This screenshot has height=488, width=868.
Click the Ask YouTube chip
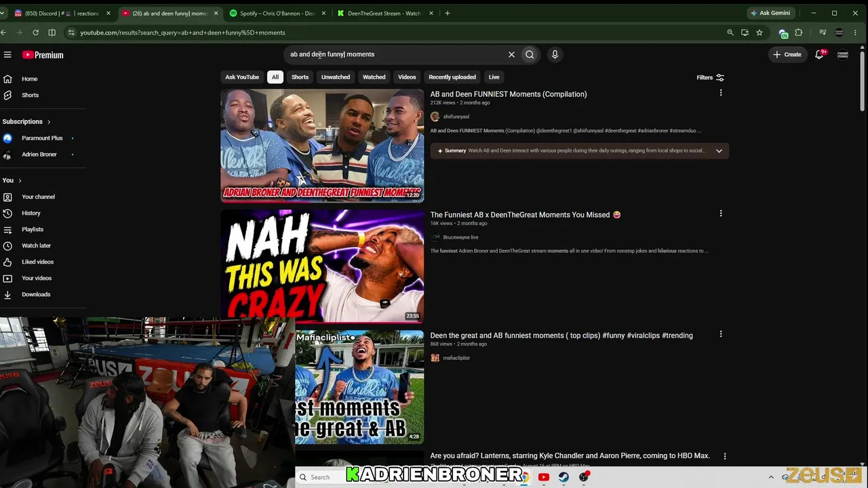pyautogui.click(x=242, y=77)
